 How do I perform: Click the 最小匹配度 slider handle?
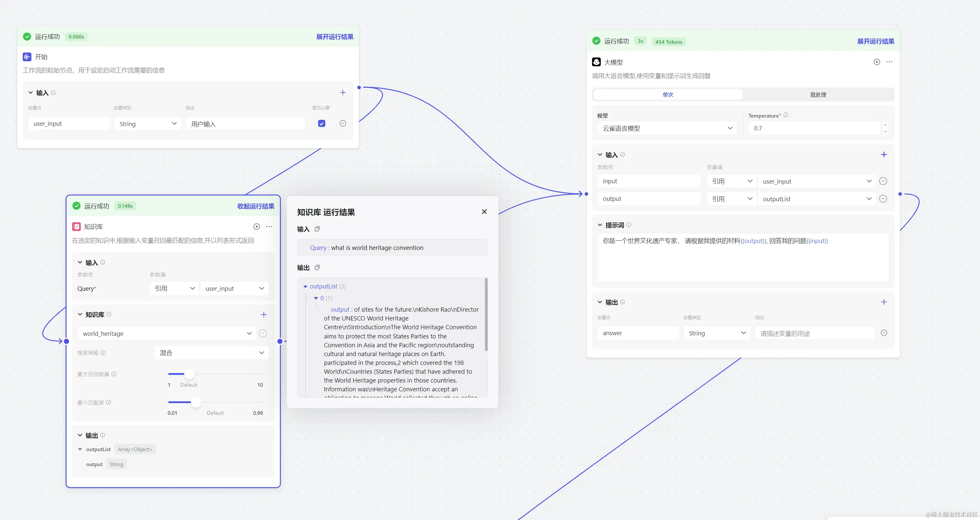point(196,402)
